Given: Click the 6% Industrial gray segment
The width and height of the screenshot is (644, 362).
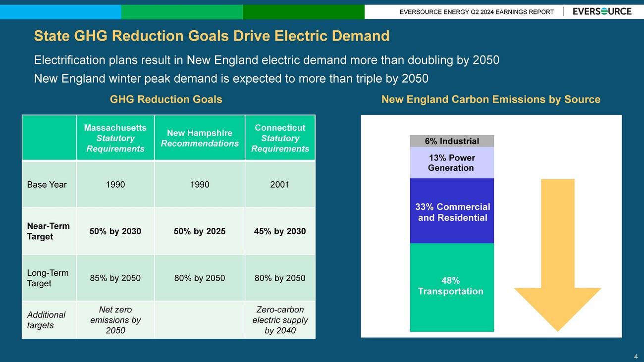Looking at the screenshot, I should point(451,141).
